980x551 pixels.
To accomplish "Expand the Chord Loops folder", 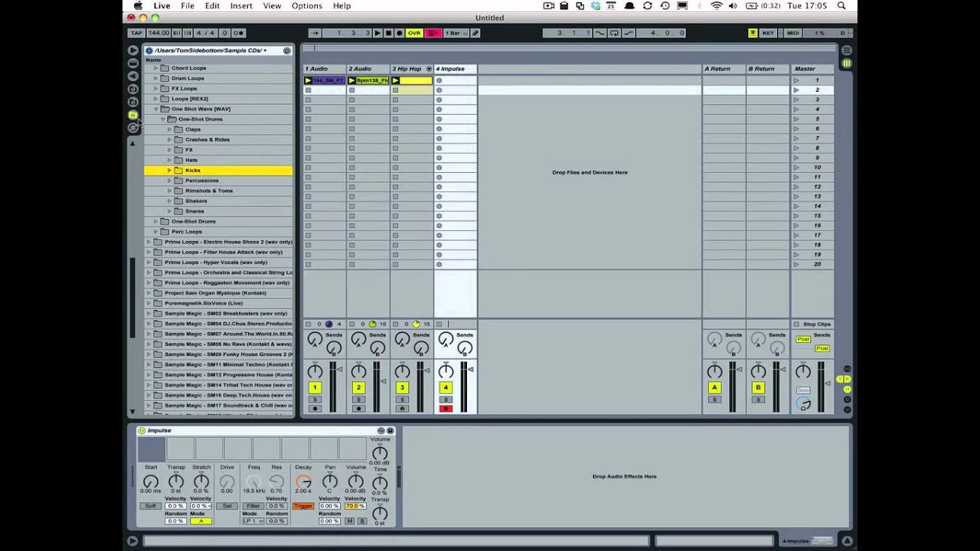I will coord(155,68).
